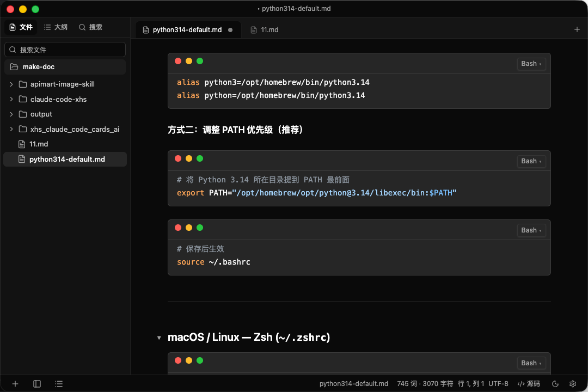Click the UTF-8 encoding indicator

[x=498, y=384]
